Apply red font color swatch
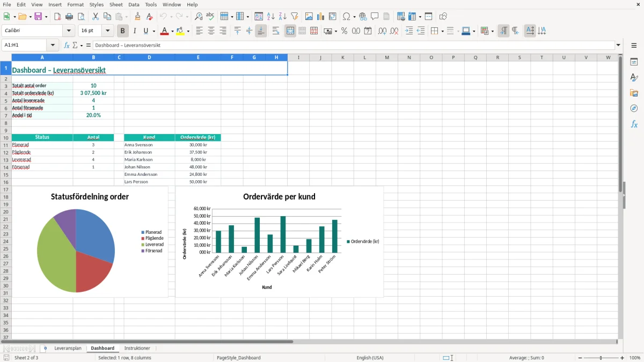 (x=165, y=31)
